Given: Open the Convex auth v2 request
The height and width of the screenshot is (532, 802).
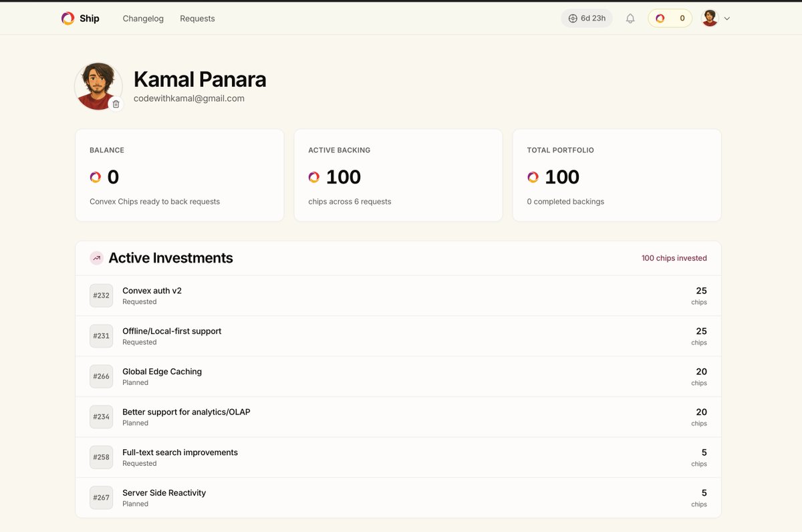Looking at the screenshot, I should tap(398, 295).
